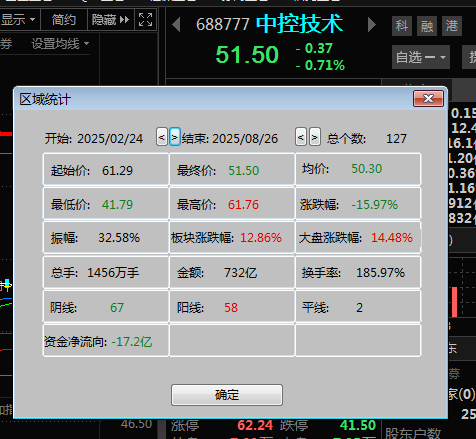Go to next stock with right arrow
Viewport: 476px width, 439px height.
[x=371, y=25]
